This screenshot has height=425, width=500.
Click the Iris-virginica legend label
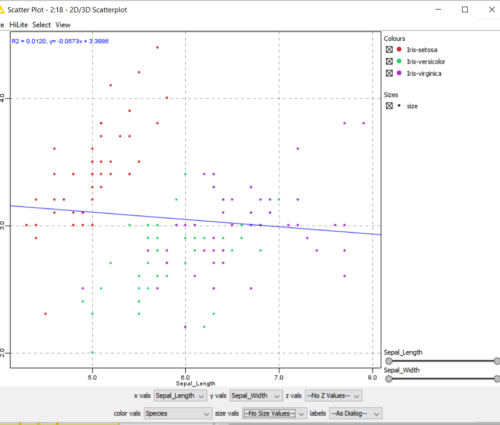424,73
